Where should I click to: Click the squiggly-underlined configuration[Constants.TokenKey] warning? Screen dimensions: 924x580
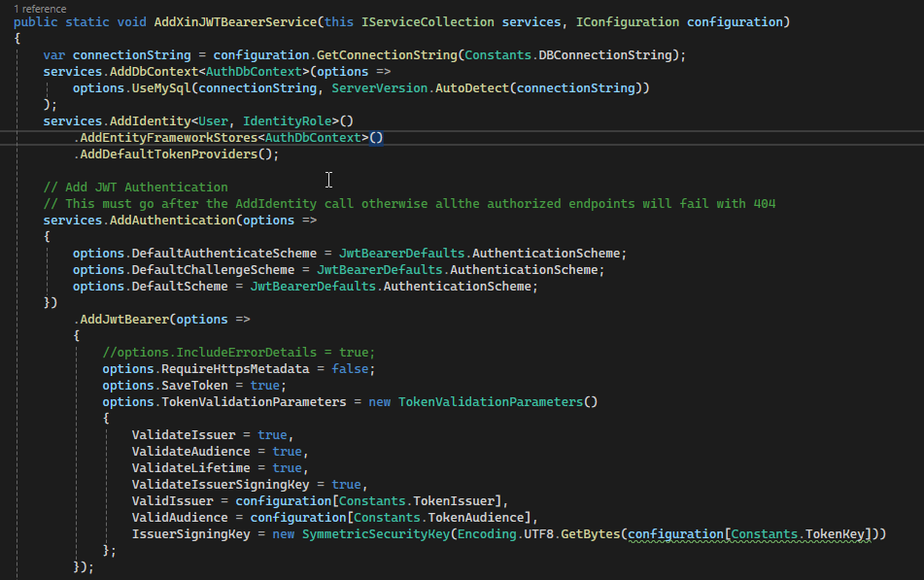click(x=749, y=534)
